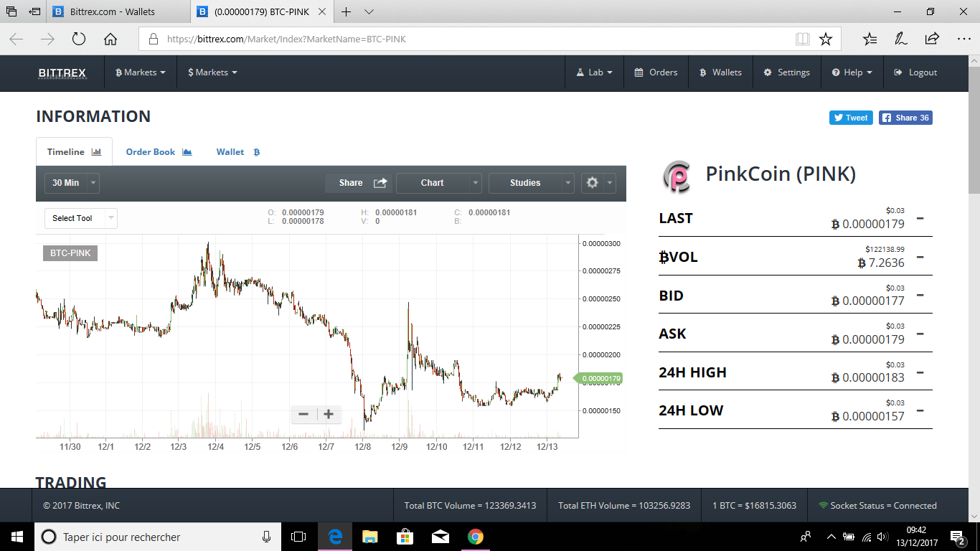Screen dimensions: 980x551
Task: Expand the Lab menu
Action: (594, 72)
